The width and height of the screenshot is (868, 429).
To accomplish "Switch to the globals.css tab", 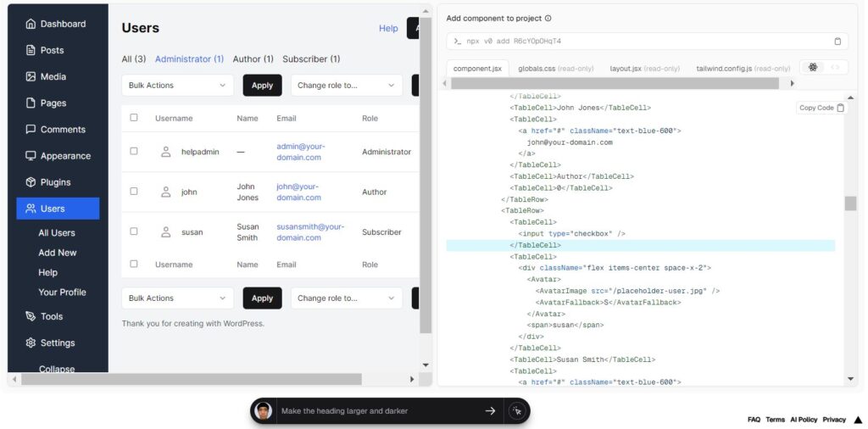I will [x=556, y=69].
